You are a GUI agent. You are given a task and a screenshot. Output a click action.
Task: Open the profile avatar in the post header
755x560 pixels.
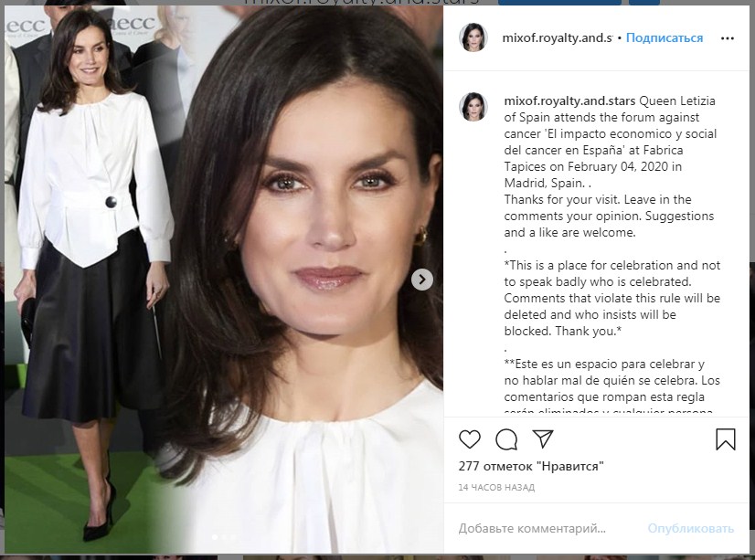pos(473,37)
